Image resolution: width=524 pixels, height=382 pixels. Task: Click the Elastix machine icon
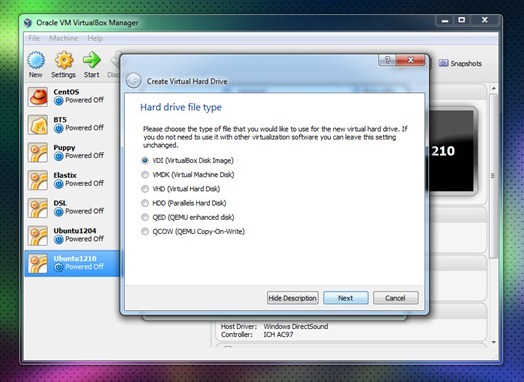pyautogui.click(x=37, y=180)
